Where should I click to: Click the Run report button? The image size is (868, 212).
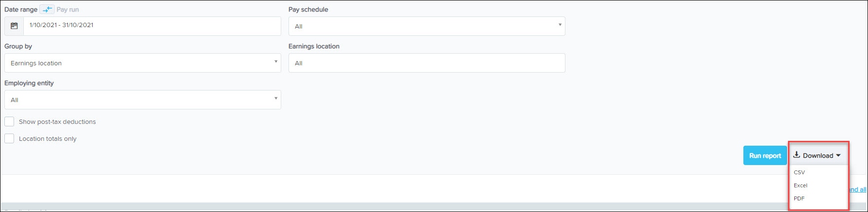(x=765, y=155)
